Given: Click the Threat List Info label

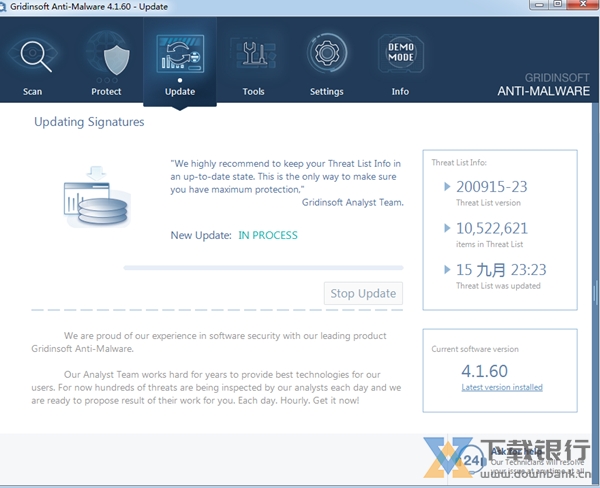Looking at the screenshot, I should click(459, 163).
